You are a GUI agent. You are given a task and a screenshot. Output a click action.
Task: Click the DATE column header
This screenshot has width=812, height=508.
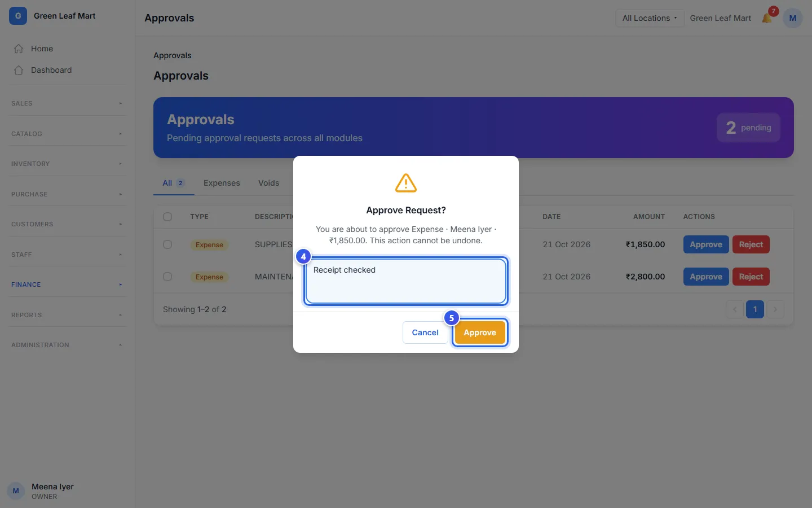tap(551, 217)
